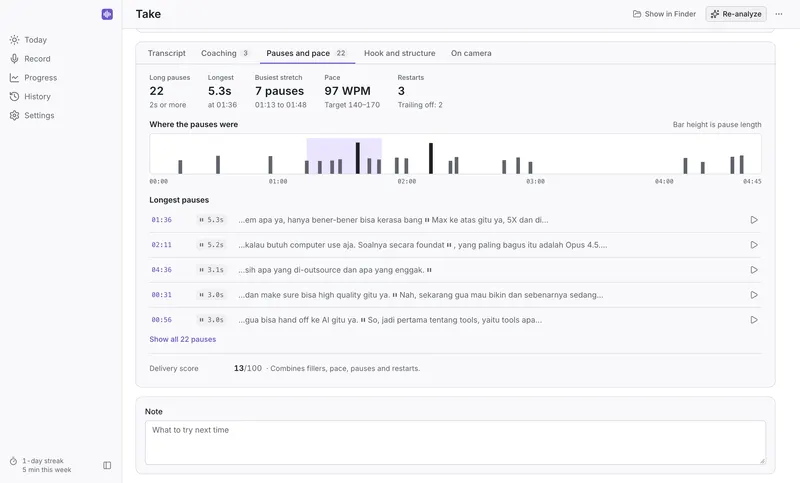Screen dimensions: 800x483
Task: Switch to the Coaching tab
Action: (x=224, y=53)
